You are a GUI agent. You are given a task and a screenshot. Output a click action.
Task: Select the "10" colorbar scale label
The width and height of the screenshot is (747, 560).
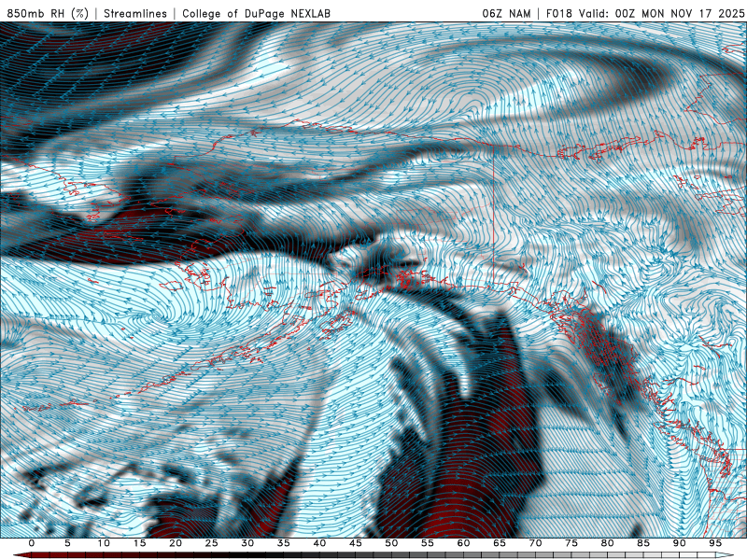(x=104, y=543)
